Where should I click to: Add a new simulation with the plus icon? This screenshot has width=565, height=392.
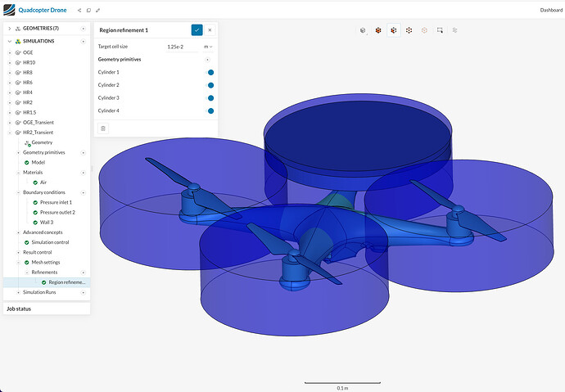click(x=84, y=40)
